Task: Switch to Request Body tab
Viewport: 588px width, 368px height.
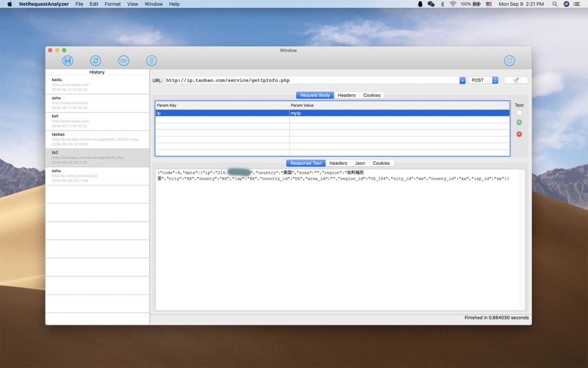Action: click(x=315, y=96)
